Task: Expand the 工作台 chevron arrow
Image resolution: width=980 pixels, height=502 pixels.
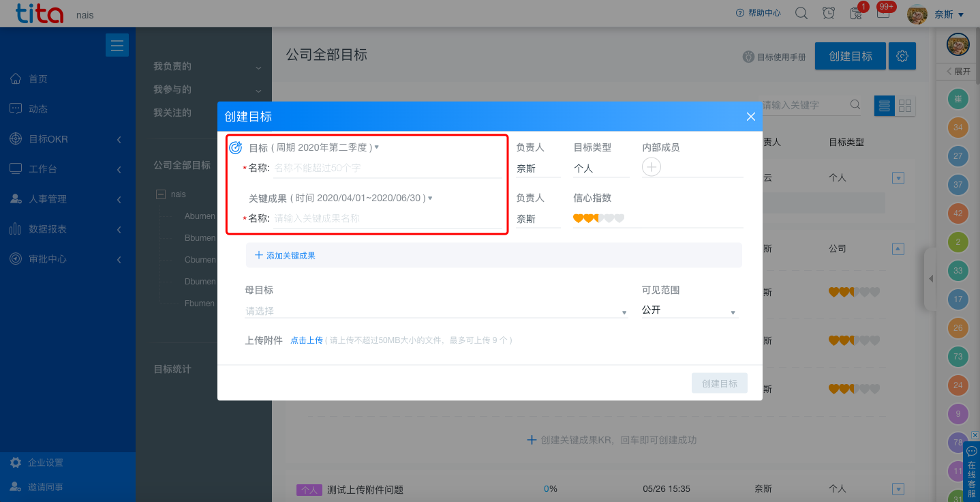Action: (x=119, y=169)
